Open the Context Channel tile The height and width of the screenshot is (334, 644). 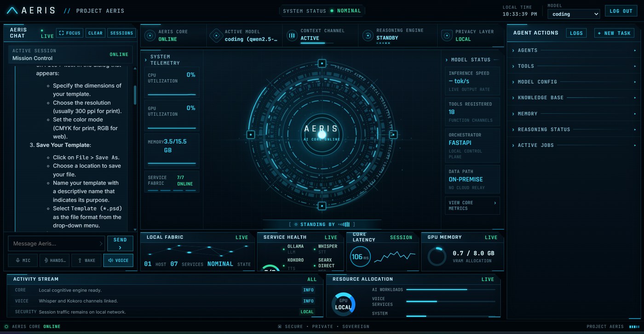tap(320, 35)
